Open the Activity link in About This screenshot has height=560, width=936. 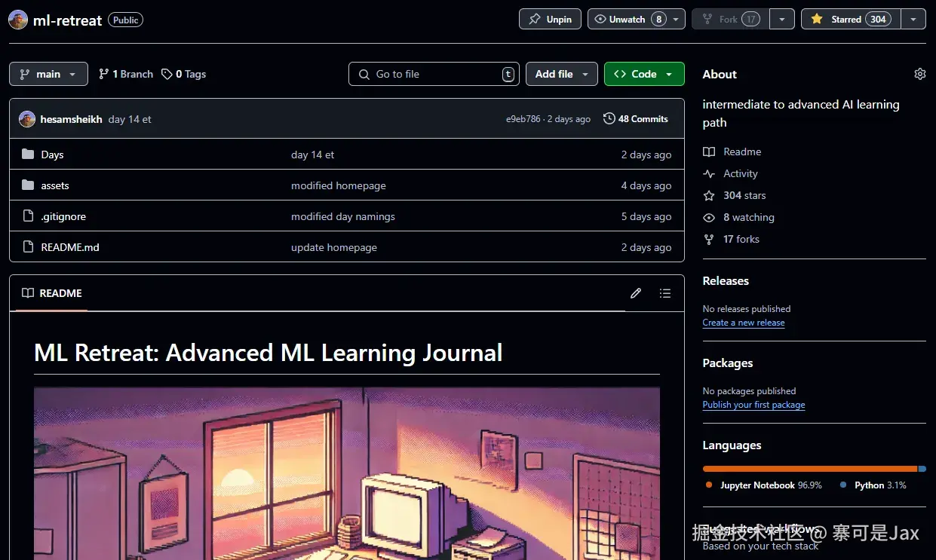730,173
